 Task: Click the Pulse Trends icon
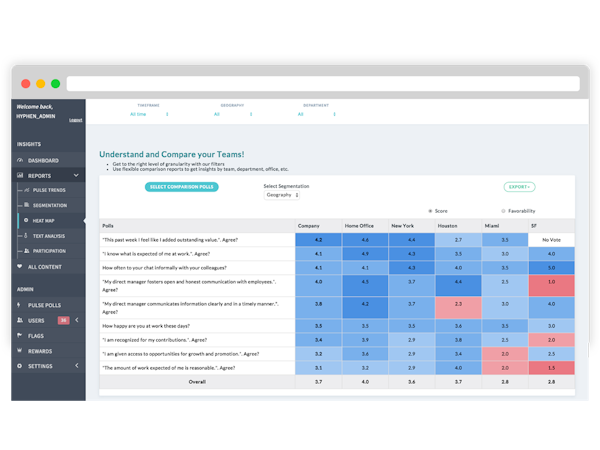(26, 189)
